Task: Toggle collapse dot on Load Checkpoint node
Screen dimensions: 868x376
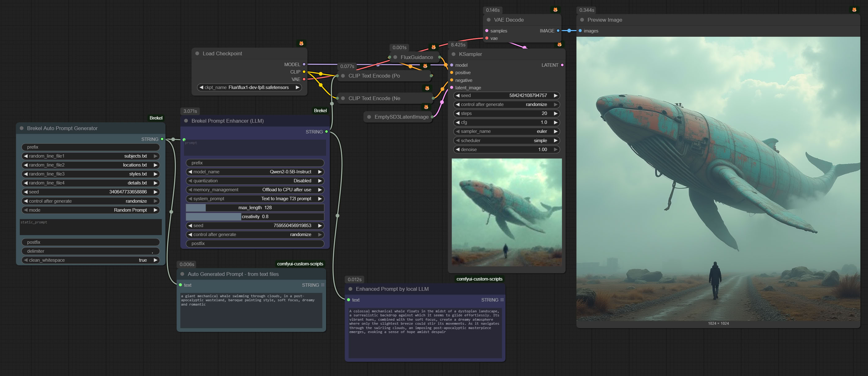Action: click(197, 53)
